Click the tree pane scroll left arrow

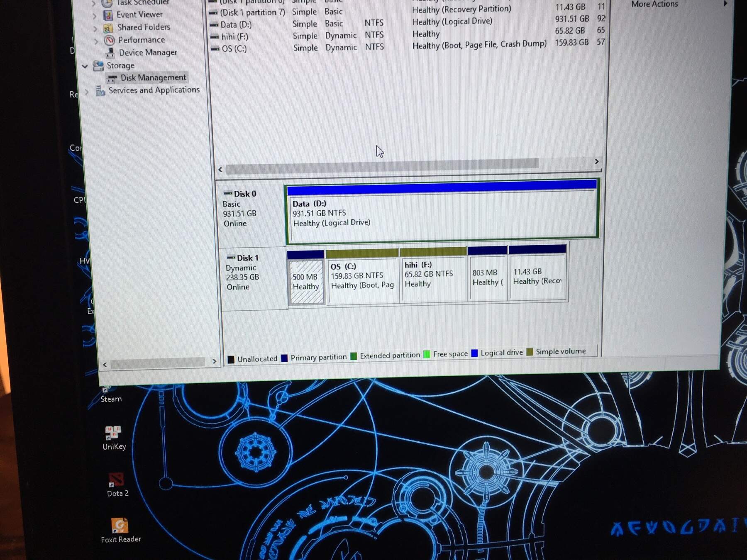(x=105, y=365)
